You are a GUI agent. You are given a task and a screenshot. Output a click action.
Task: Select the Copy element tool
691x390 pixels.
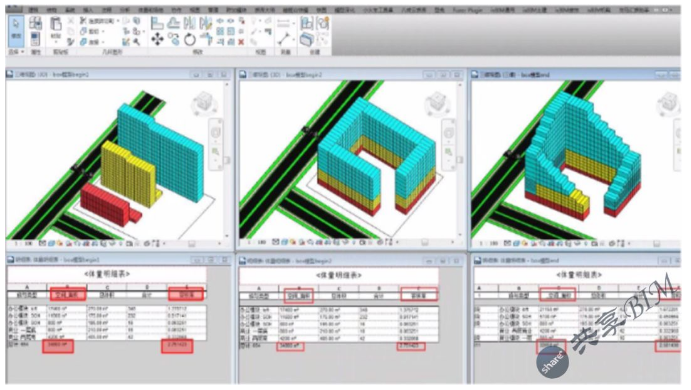[x=174, y=40]
